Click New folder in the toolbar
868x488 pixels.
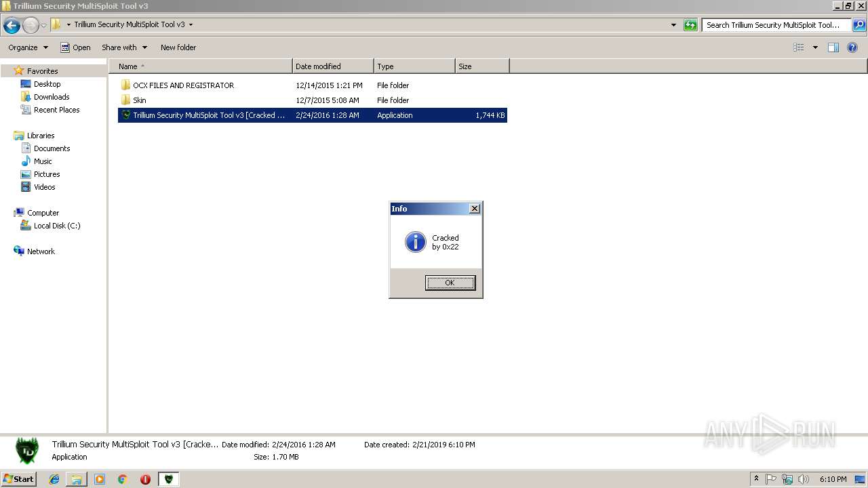click(x=178, y=47)
